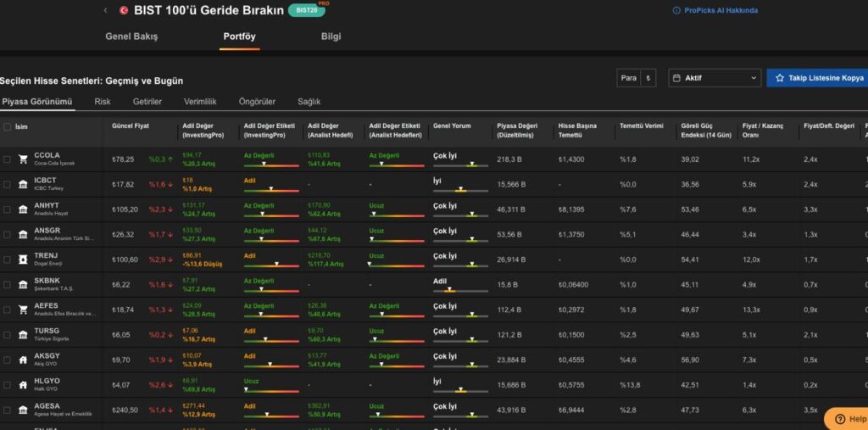Click the star icon in Takip Listesine Kopya

click(x=780, y=78)
